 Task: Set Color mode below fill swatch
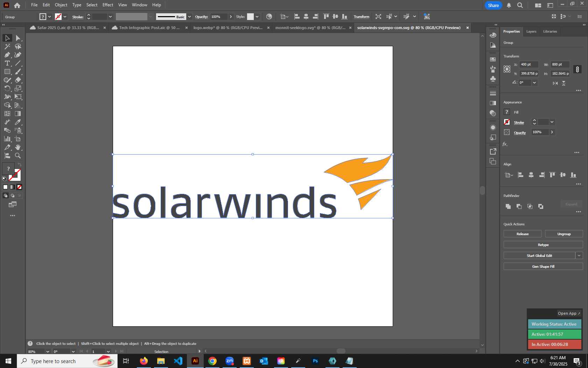pos(5,187)
